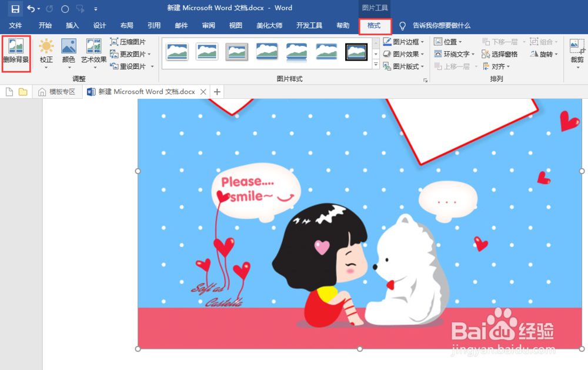Apply the black double-frame picture style
This screenshot has height=370, width=588.
(356, 52)
